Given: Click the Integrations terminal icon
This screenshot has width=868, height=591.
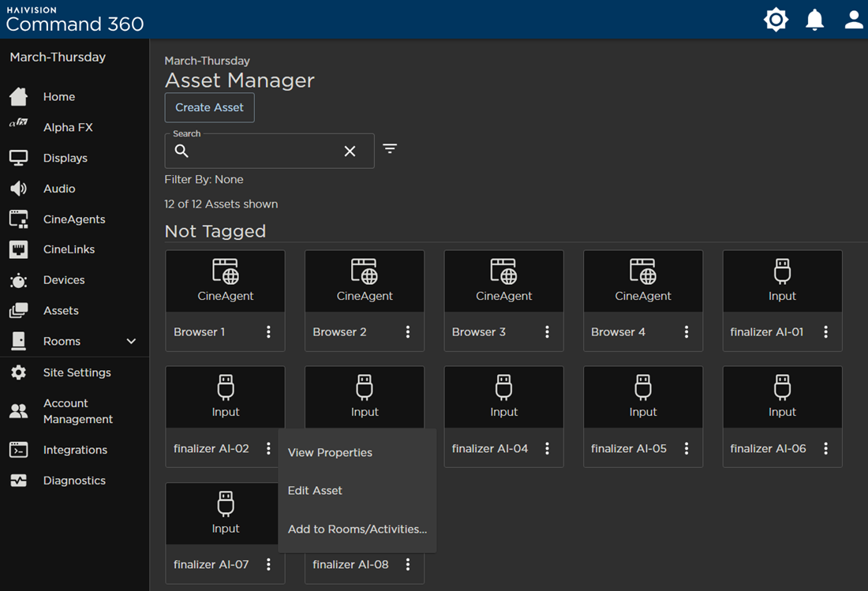Looking at the screenshot, I should pos(18,450).
